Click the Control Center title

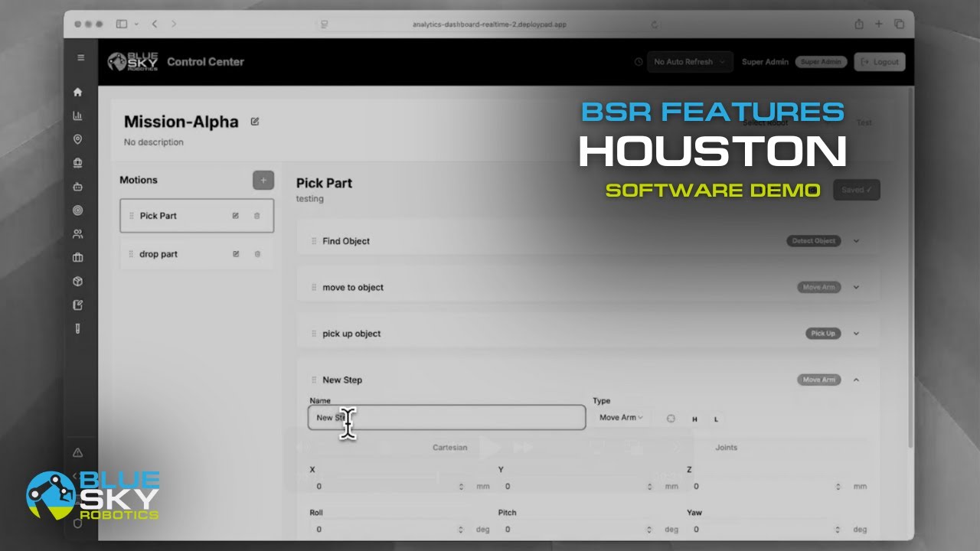[x=205, y=62]
